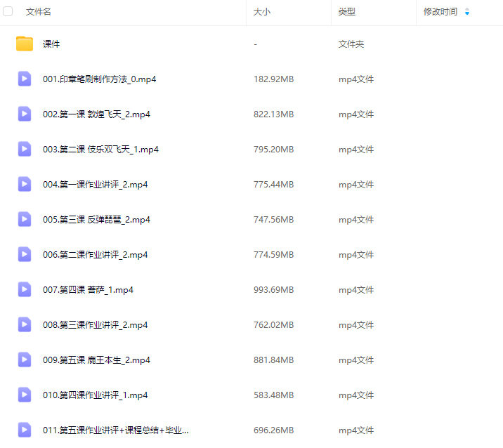This screenshot has height=448, width=503.
Task: Click video icon for 003.第二课 伎乐双飞天_1.mp4
Action: pos(25,149)
